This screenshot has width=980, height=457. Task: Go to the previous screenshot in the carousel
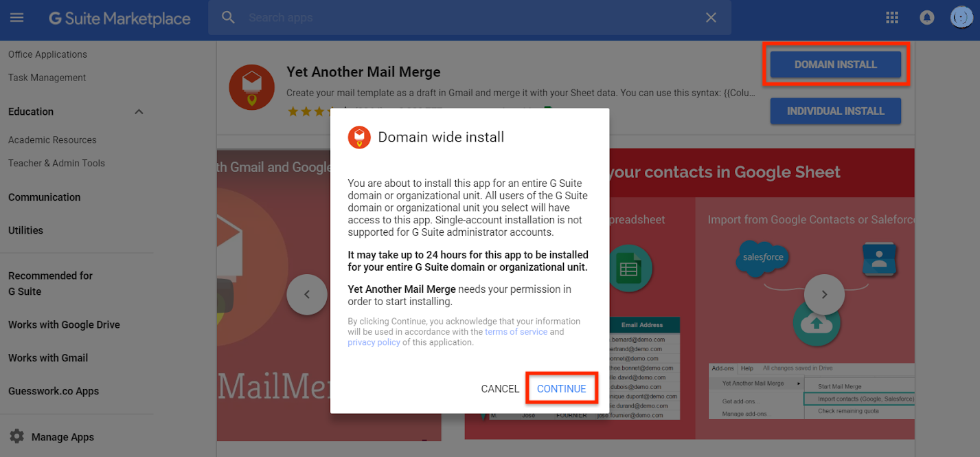pos(307,295)
